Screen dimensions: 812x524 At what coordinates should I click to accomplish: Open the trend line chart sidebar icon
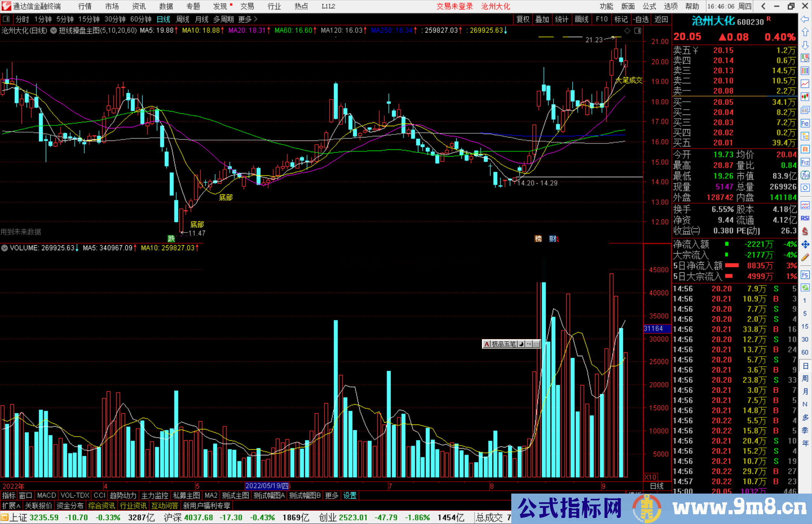pos(805,84)
